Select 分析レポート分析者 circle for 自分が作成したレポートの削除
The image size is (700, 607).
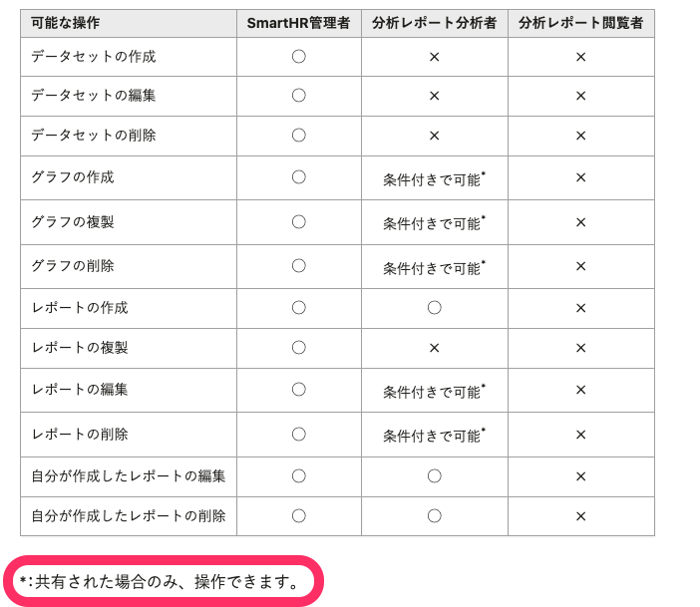(434, 516)
